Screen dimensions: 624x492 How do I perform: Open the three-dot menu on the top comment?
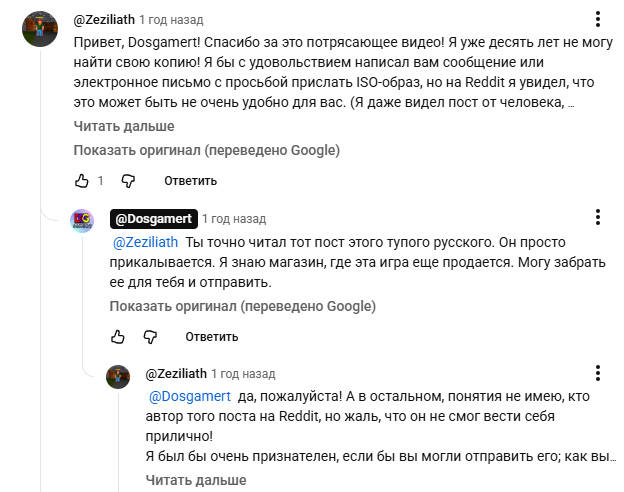(597, 19)
